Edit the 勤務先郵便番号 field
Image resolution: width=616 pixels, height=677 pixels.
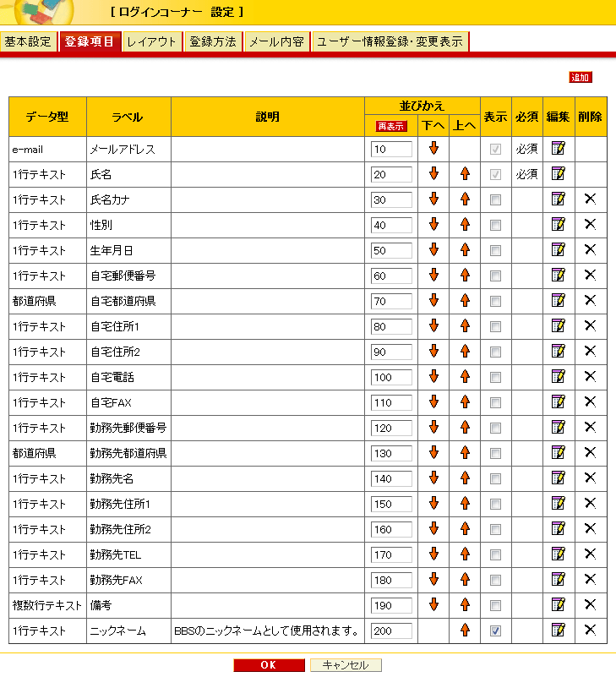559,427
